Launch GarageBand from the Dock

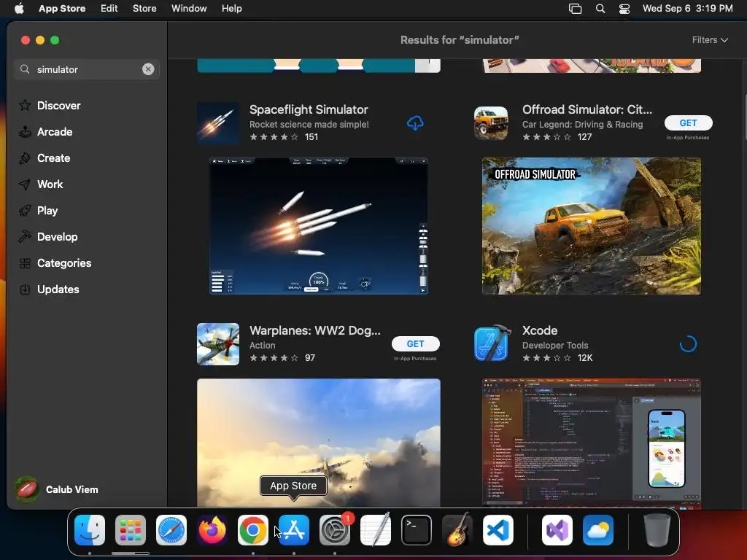point(457,530)
